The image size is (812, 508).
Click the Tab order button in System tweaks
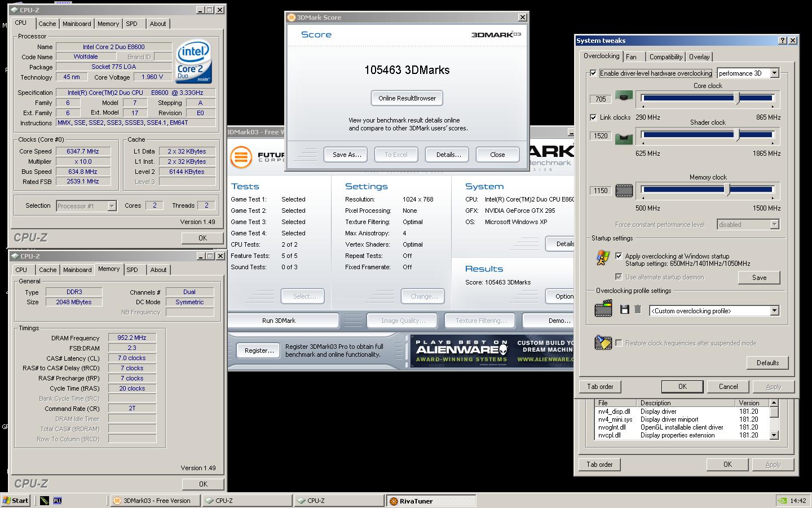(600, 387)
